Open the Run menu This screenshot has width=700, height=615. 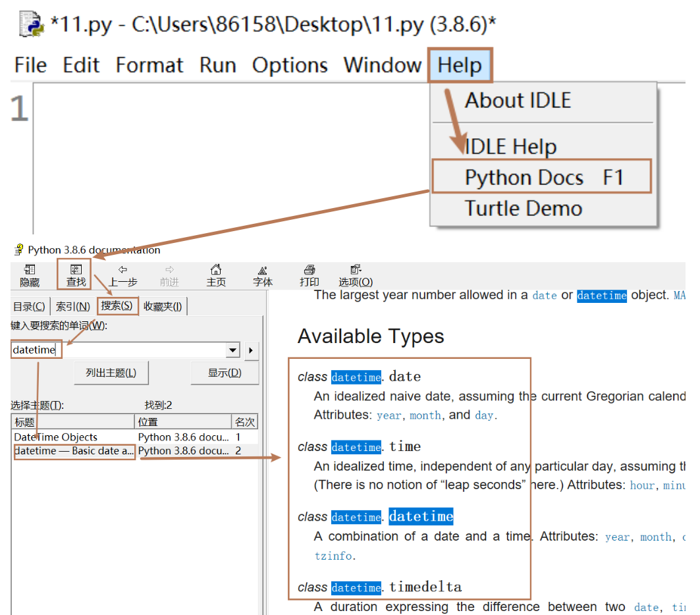pyautogui.click(x=218, y=65)
